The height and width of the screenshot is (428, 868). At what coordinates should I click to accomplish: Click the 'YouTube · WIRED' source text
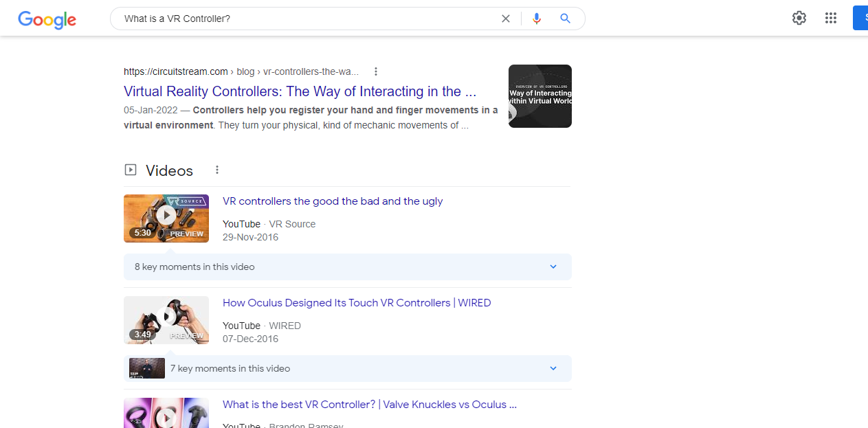coord(262,326)
